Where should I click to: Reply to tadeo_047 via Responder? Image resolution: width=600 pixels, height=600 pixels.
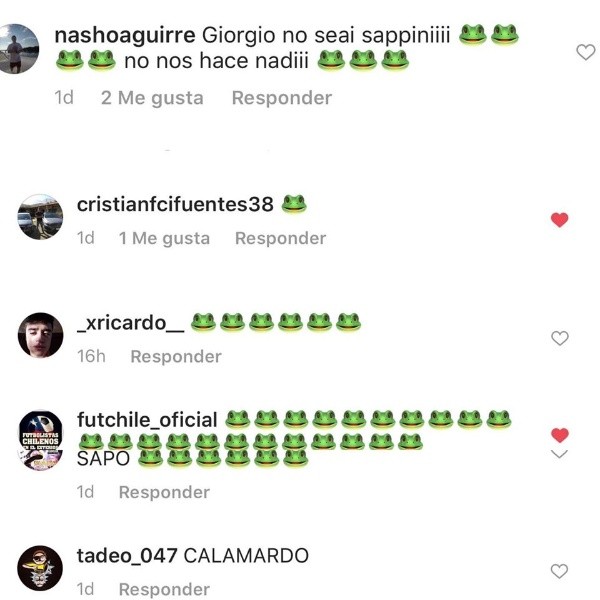[164, 589]
